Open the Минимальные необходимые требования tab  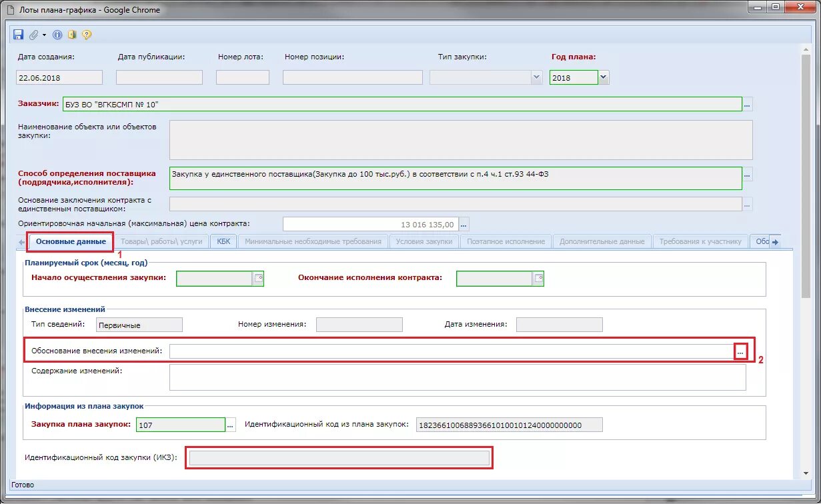(313, 241)
